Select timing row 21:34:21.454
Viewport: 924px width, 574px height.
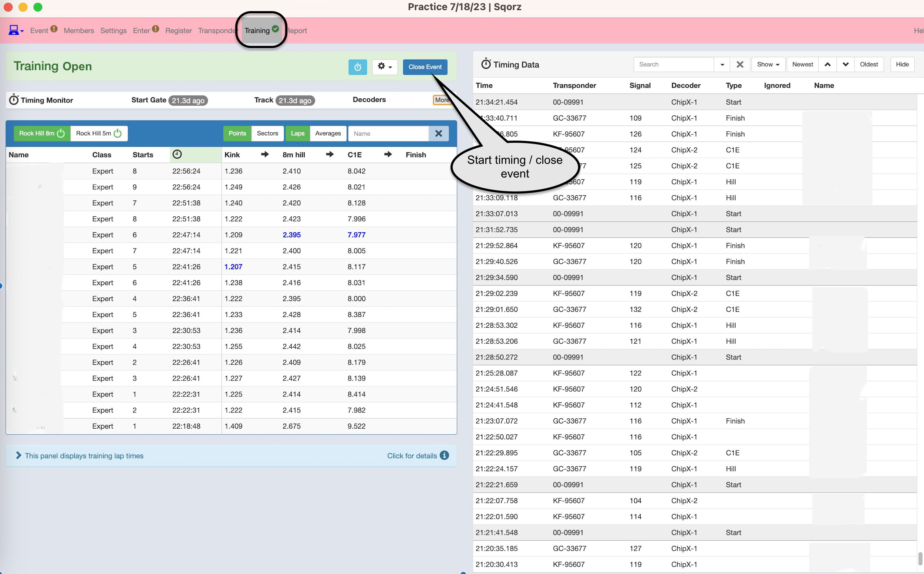tap(695, 102)
